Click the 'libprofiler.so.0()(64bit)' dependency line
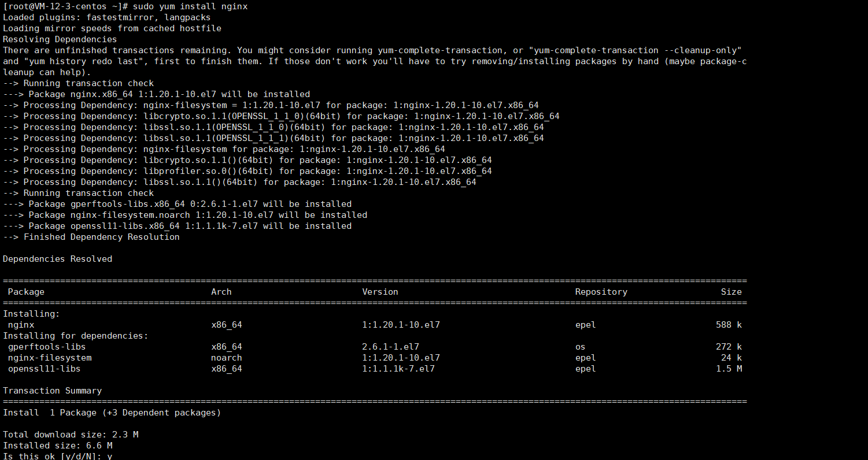 pyautogui.click(x=248, y=171)
